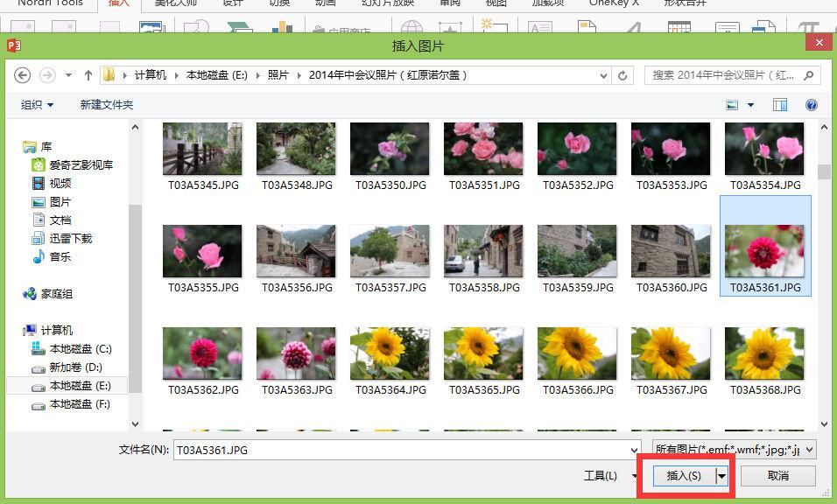Screen dimensions: 837x504
Task: Toggle the preview pane icon
Action: coord(779,105)
